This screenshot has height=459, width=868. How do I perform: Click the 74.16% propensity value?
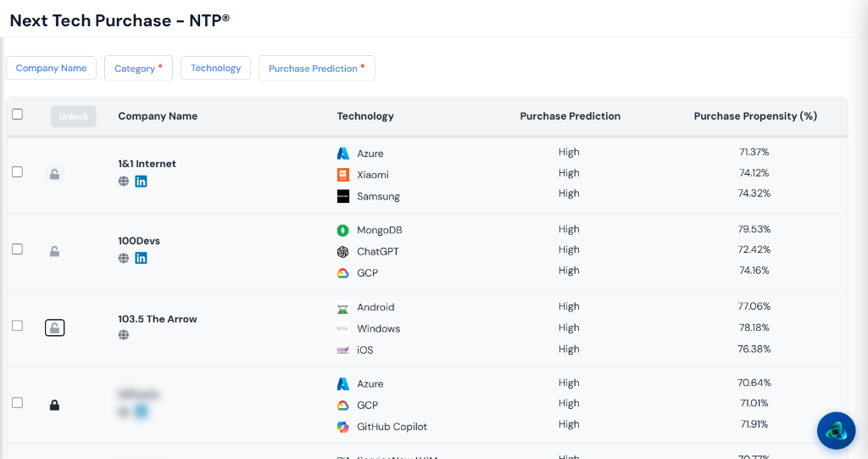(754, 271)
